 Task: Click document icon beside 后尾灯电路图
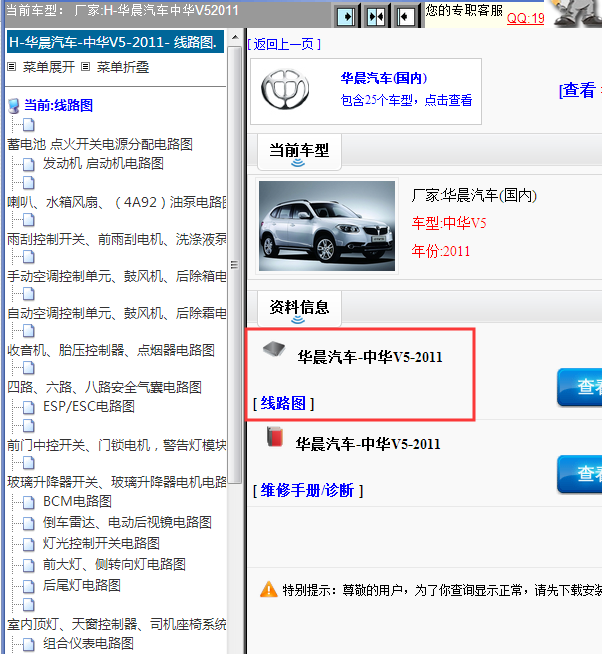(28, 586)
